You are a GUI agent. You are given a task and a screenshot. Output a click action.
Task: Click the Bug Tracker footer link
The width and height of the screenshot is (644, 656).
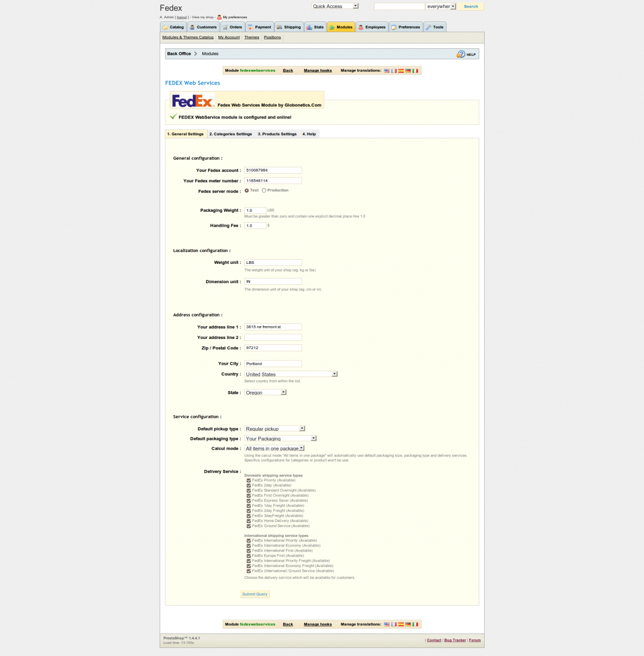pyautogui.click(x=455, y=640)
